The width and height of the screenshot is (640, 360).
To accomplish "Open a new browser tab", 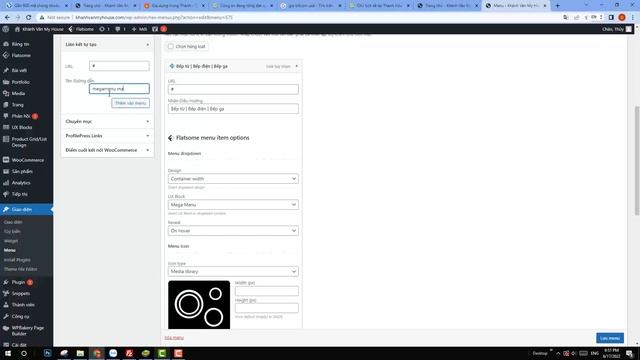I will [558, 6].
